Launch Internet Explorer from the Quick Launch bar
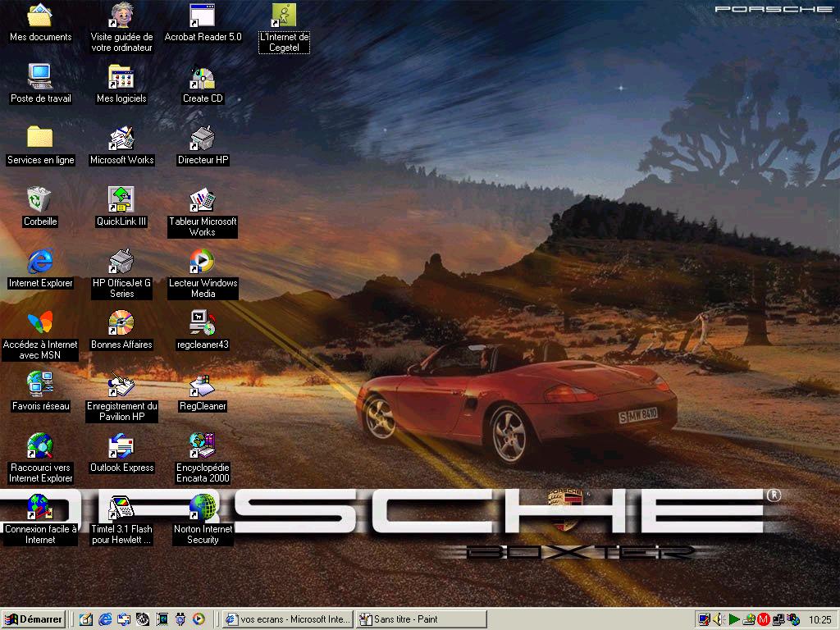Screen dimensions: 840x630 pyautogui.click(x=105, y=619)
